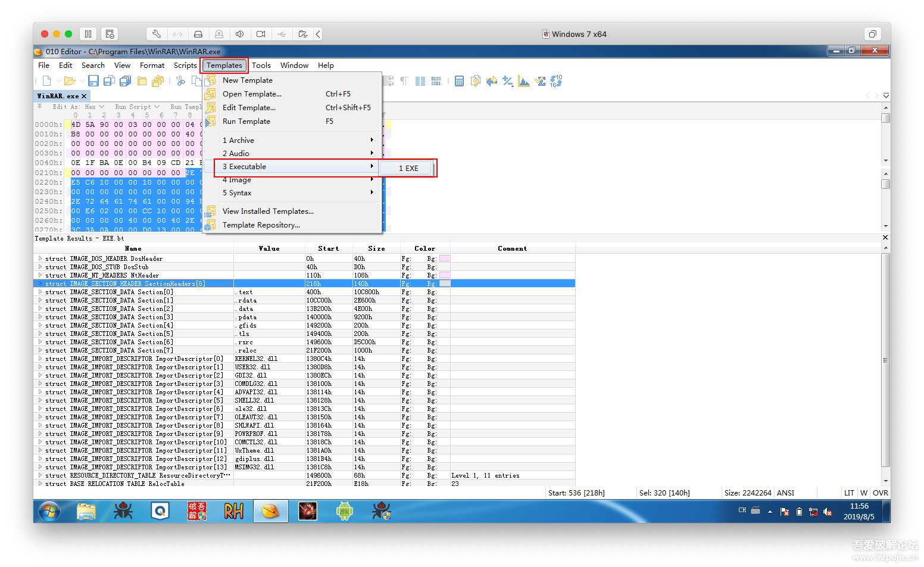This screenshot has width=924, height=567.
Task: Click the Name column header
Action: tap(133, 248)
